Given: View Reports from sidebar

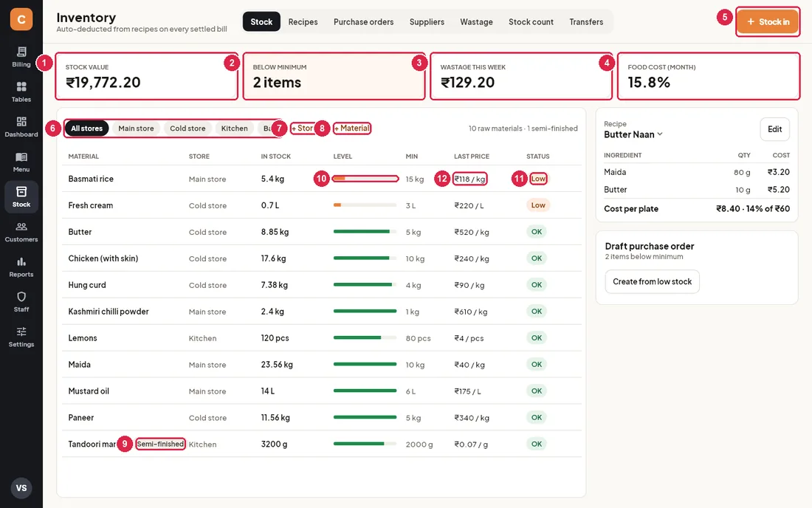Looking at the screenshot, I should [21, 267].
